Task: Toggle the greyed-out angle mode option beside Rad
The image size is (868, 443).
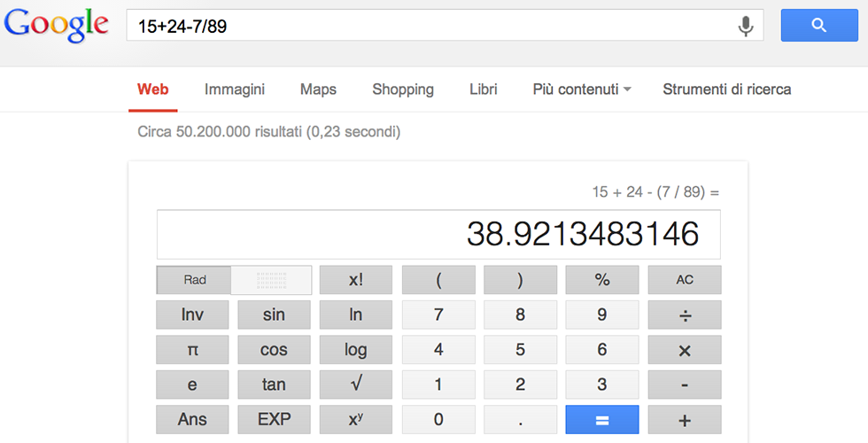Action: click(271, 280)
